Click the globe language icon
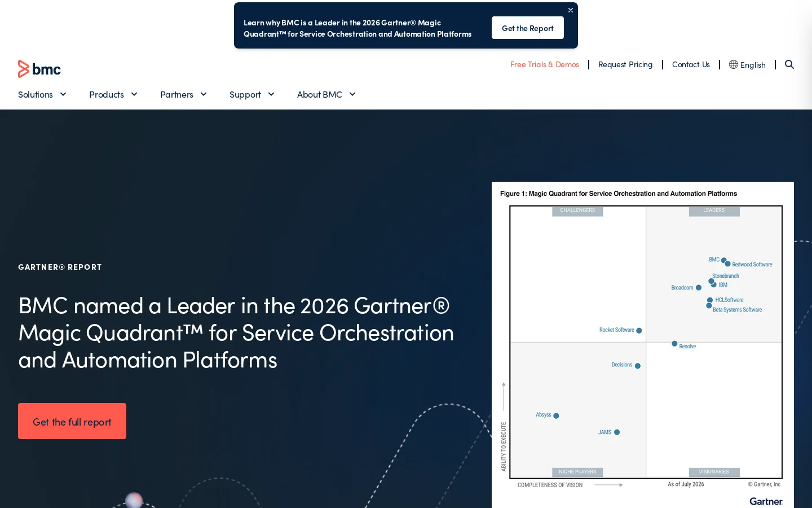812x508 pixels. click(x=734, y=64)
